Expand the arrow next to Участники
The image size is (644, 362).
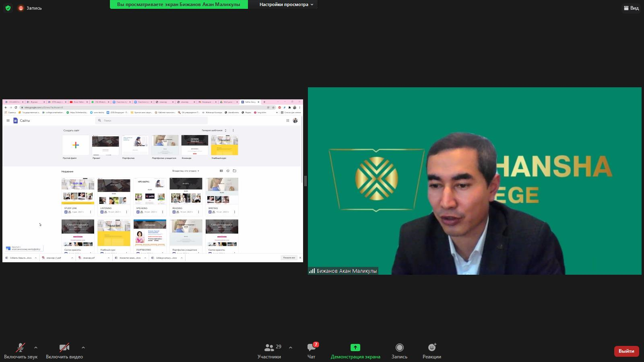291,348
